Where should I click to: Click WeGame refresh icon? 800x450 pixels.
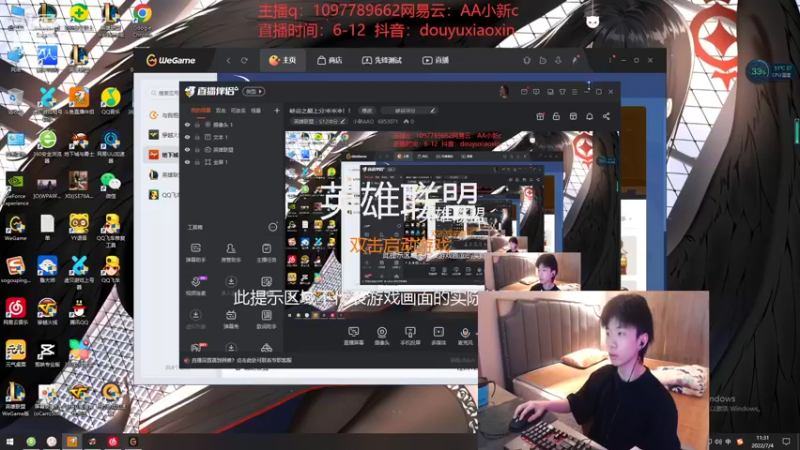(x=244, y=60)
